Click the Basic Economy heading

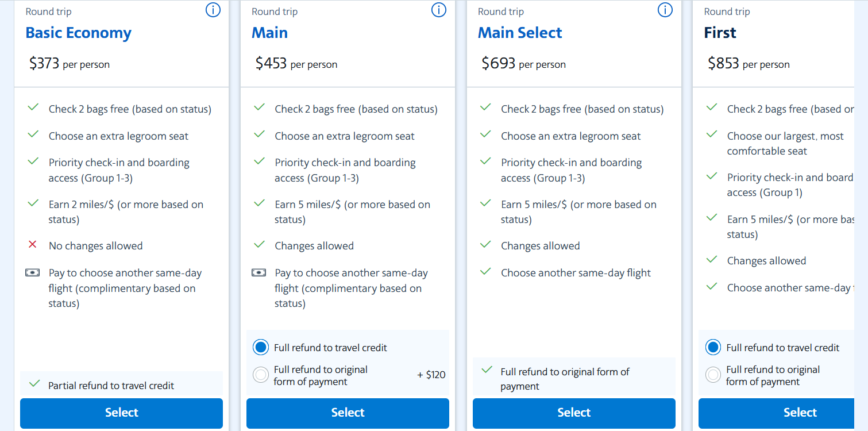[78, 33]
